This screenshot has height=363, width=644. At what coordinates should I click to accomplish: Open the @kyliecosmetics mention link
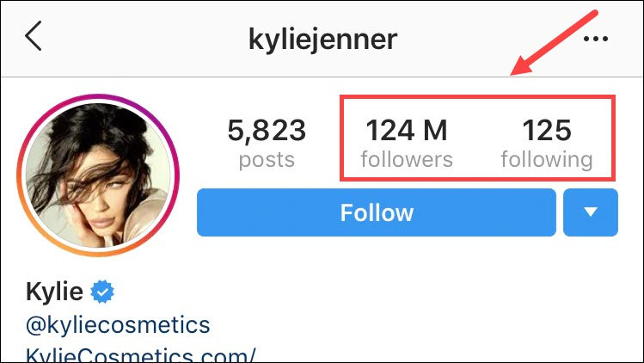pos(118,325)
